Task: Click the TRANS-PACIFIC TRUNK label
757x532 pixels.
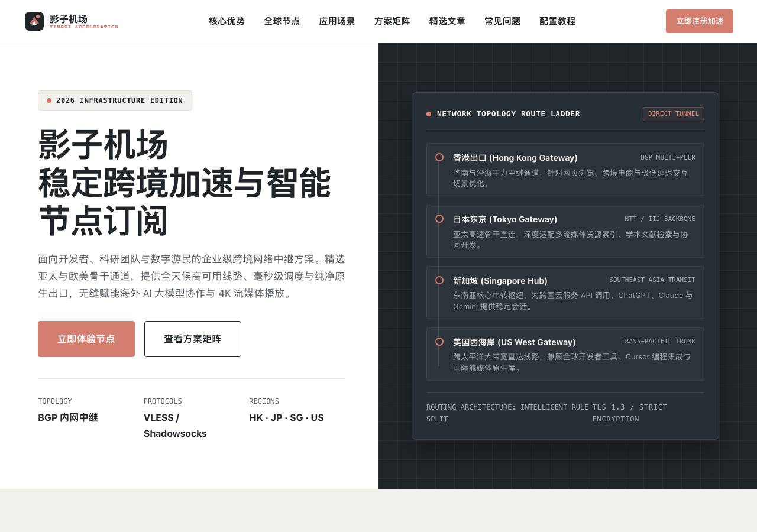Action: pyautogui.click(x=658, y=341)
